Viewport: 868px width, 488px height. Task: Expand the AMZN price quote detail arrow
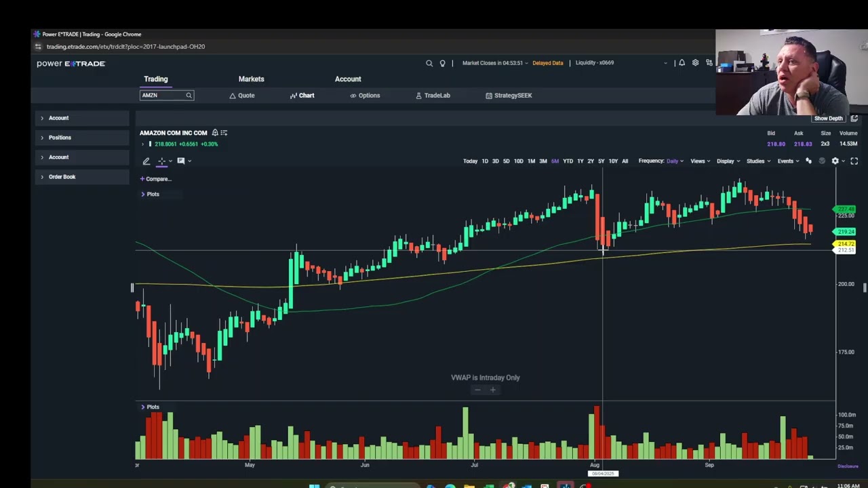(x=142, y=144)
